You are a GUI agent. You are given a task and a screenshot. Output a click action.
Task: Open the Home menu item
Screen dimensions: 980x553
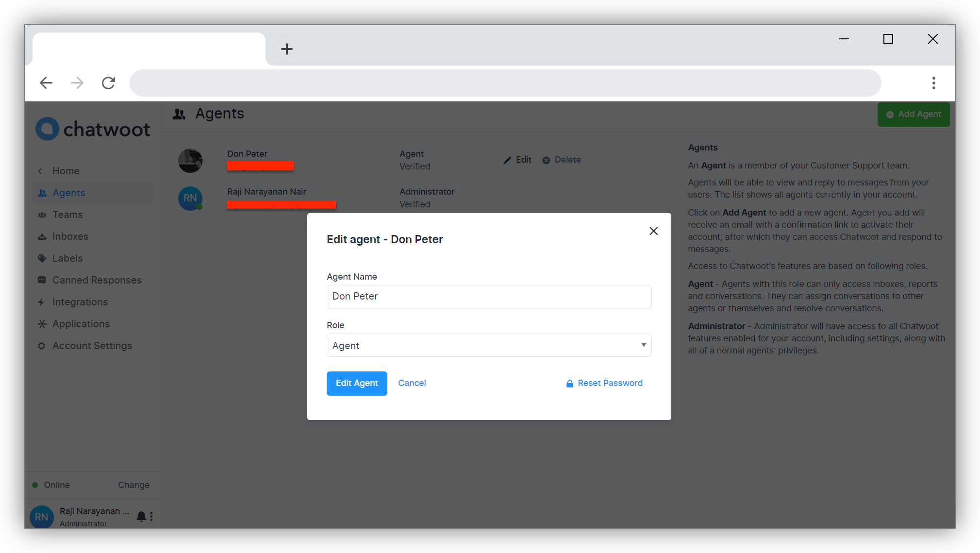point(66,170)
